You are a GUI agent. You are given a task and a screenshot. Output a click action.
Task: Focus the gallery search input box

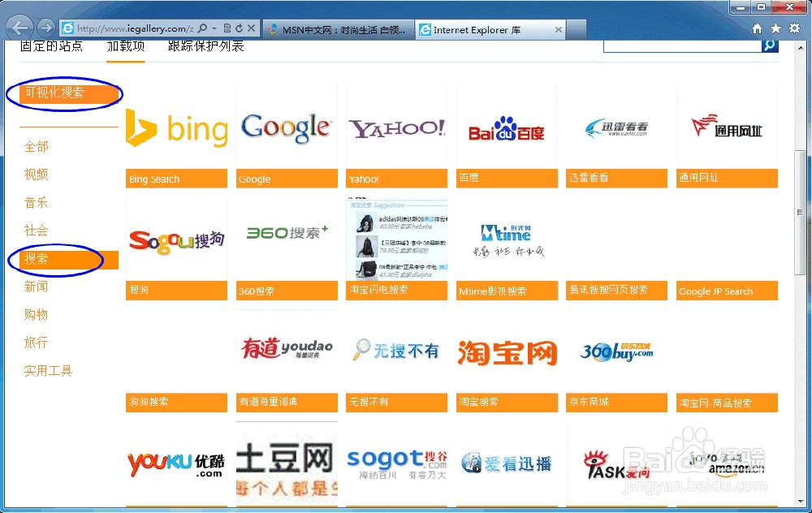[x=683, y=46]
